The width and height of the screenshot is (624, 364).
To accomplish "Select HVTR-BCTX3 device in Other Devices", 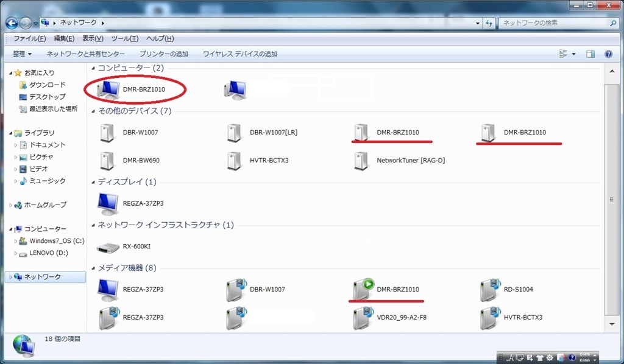I will (234, 161).
